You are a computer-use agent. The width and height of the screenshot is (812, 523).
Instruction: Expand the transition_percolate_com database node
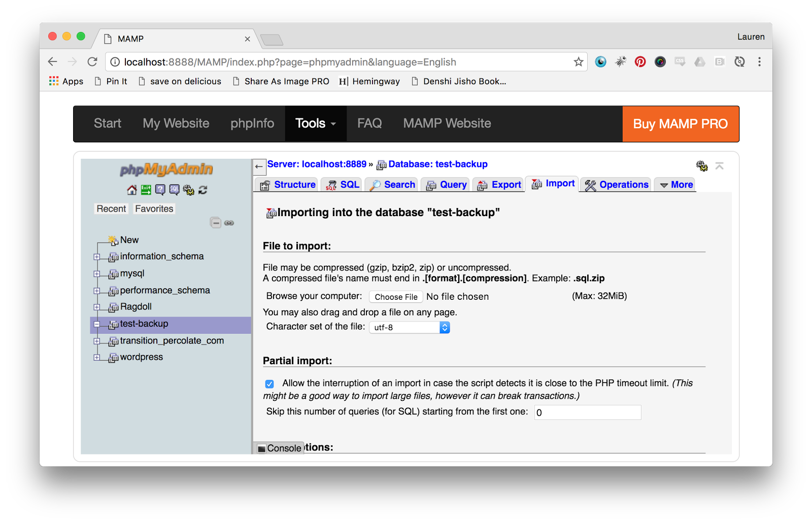[96, 341]
